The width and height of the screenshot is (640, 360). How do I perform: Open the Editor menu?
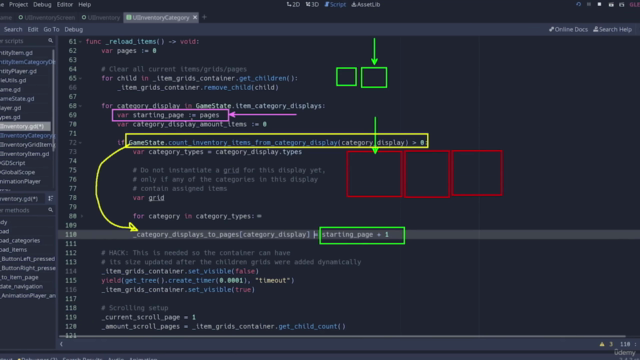point(64,4)
